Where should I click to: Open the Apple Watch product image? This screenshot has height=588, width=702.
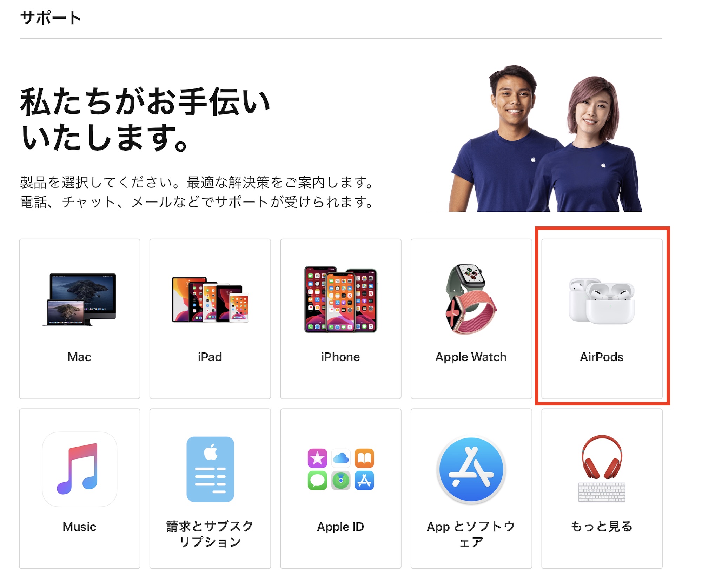pos(471,299)
